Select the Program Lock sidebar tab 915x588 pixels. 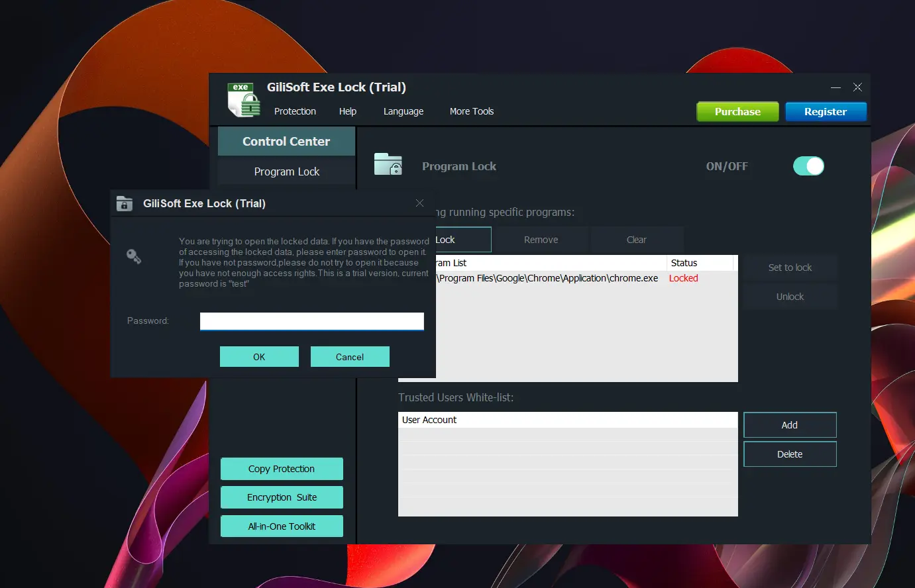[286, 171]
